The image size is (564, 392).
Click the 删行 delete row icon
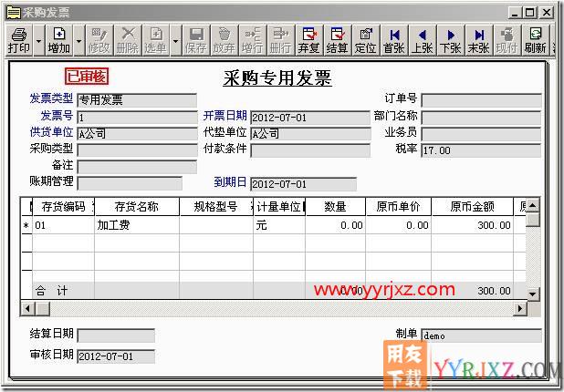(x=280, y=40)
